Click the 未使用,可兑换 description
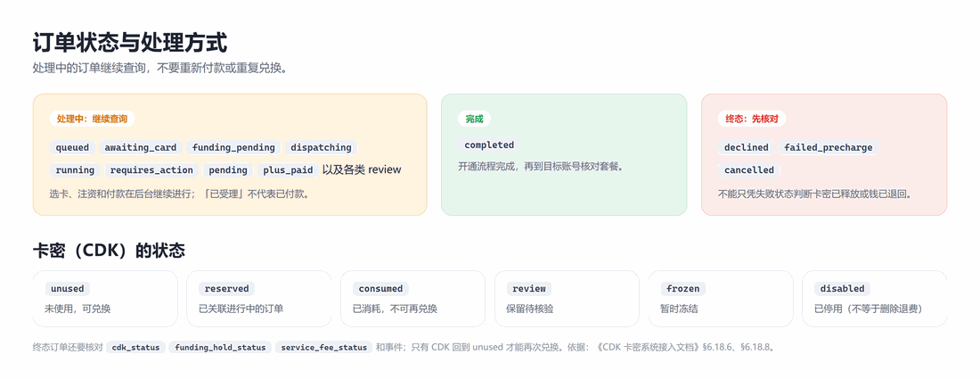This screenshot has height=379, width=980. (x=78, y=309)
